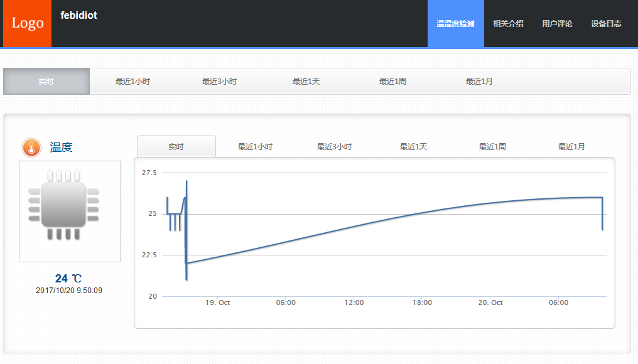Show the 最近1天 tab above the chart
The width and height of the screenshot is (638, 364).
pos(413,147)
